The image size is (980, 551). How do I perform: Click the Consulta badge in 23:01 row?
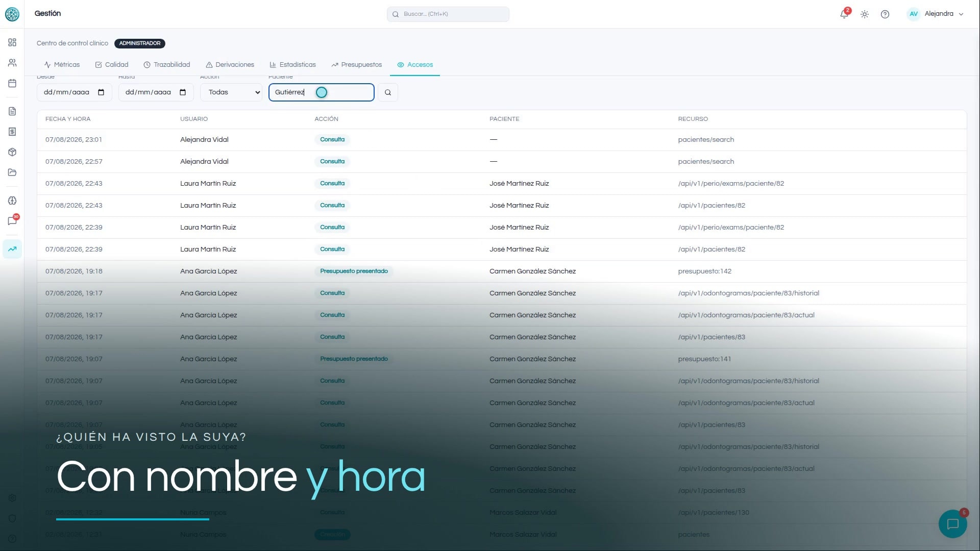332,140
